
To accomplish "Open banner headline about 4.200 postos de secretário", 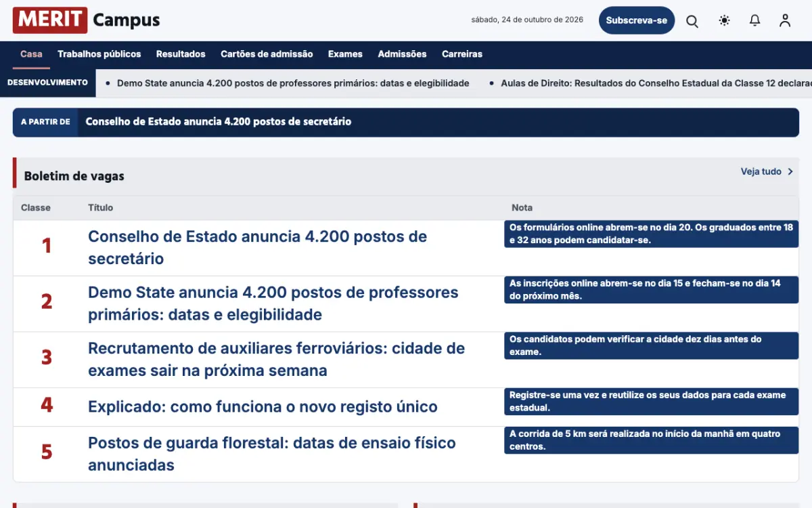I will 219,122.
